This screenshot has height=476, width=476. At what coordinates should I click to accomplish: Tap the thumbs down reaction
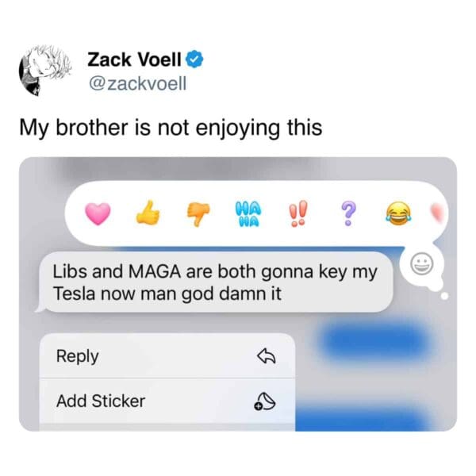[198, 214]
